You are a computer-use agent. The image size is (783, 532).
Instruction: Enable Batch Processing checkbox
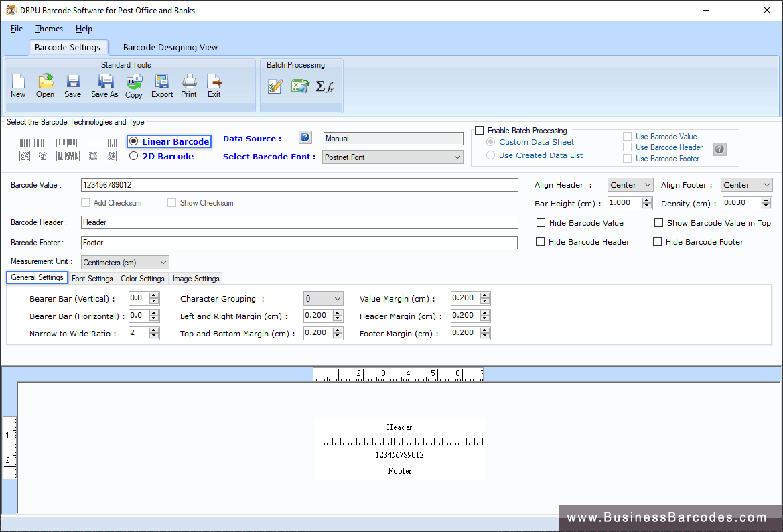[x=480, y=130]
